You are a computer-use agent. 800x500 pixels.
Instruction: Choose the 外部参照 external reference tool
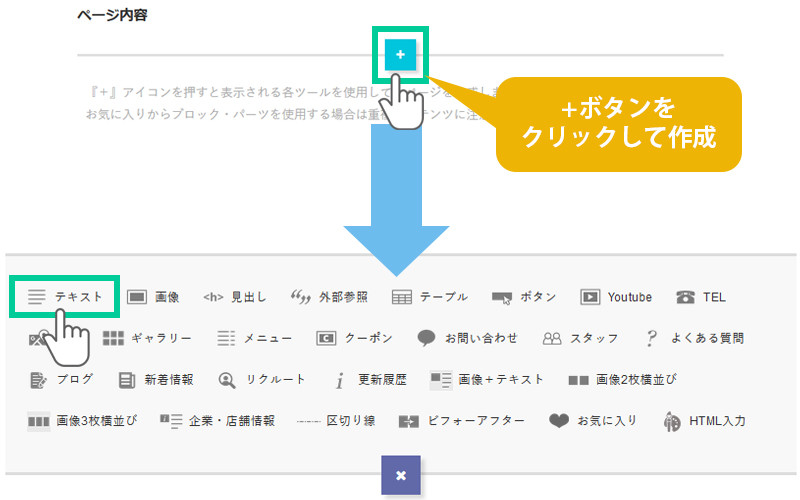tap(329, 297)
